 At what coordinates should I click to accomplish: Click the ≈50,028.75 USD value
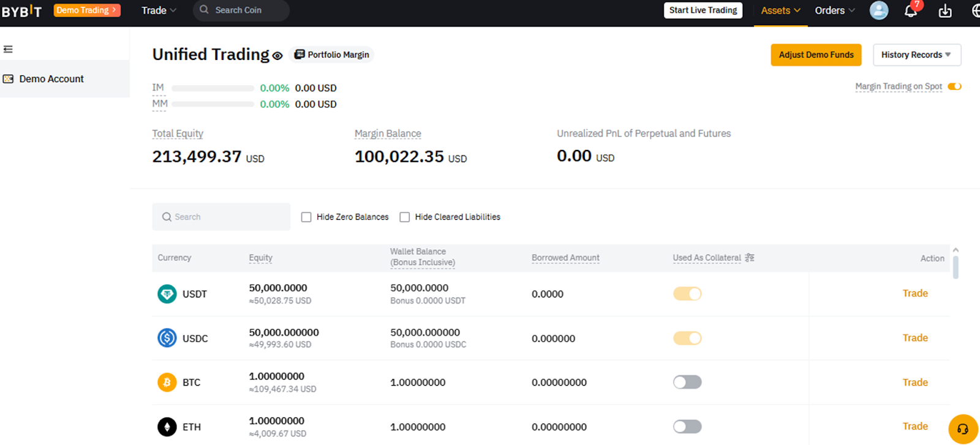click(x=280, y=301)
